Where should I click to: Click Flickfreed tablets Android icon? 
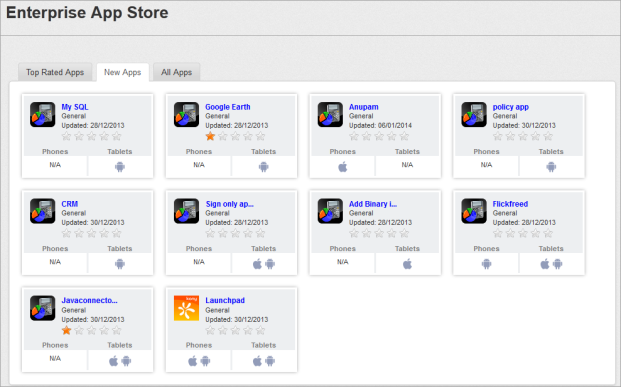coord(558,264)
